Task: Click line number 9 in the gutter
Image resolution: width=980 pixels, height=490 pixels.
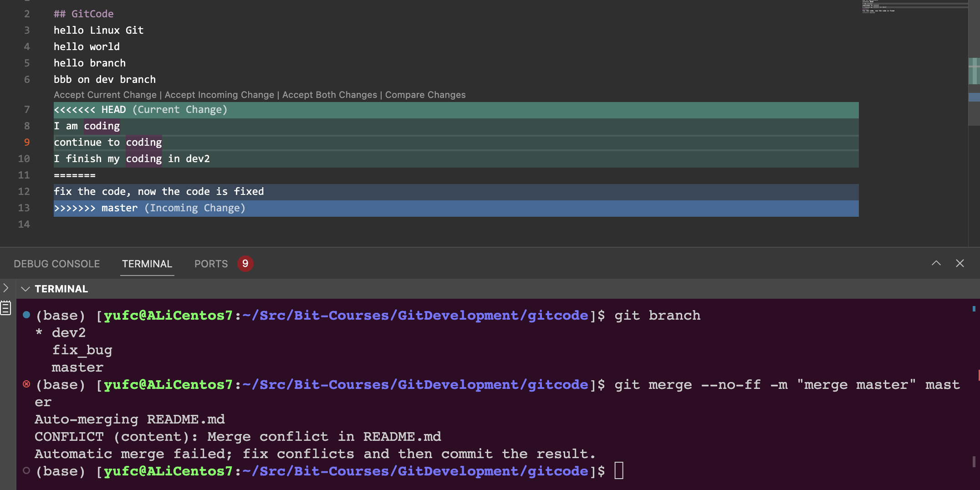Action: [x=27, y=142]
